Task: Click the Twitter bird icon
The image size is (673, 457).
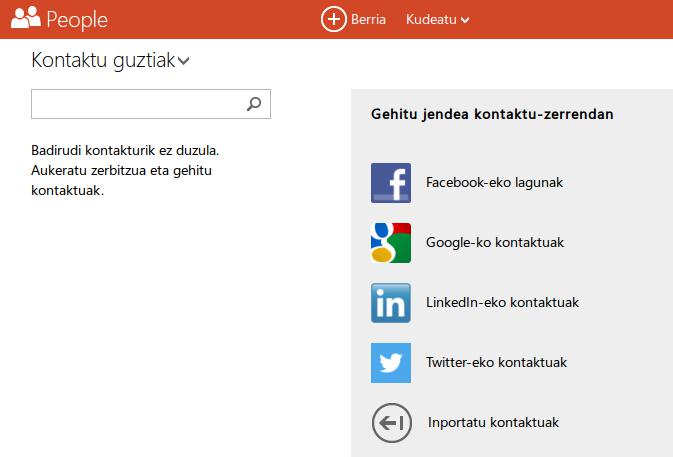Action: (391, 363)
